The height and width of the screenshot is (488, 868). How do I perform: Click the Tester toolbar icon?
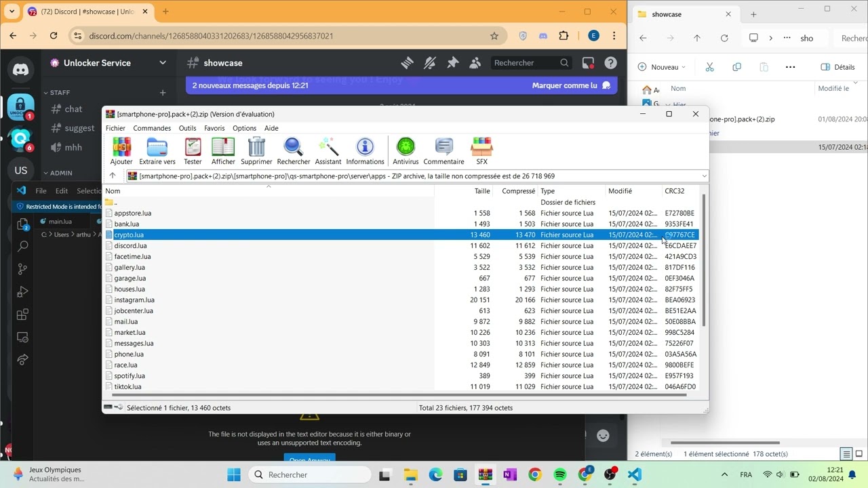pos(193,151)
